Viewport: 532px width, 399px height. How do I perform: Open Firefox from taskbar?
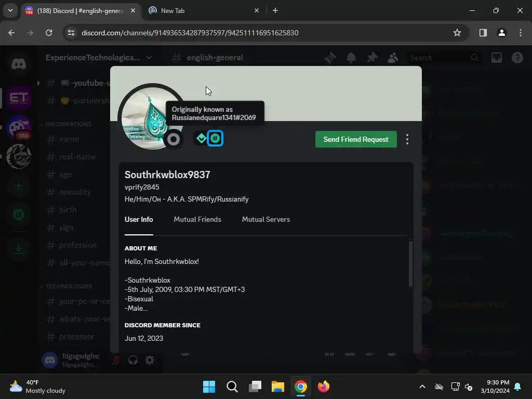(x=324, y=387)
